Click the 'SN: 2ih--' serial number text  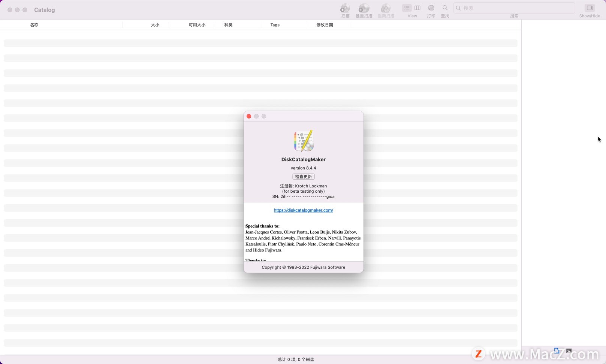[x=303, y=196]
